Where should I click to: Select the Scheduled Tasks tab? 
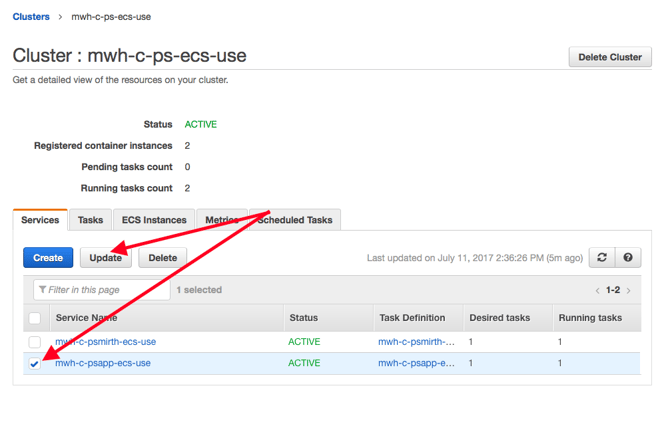tap(295, 220)
